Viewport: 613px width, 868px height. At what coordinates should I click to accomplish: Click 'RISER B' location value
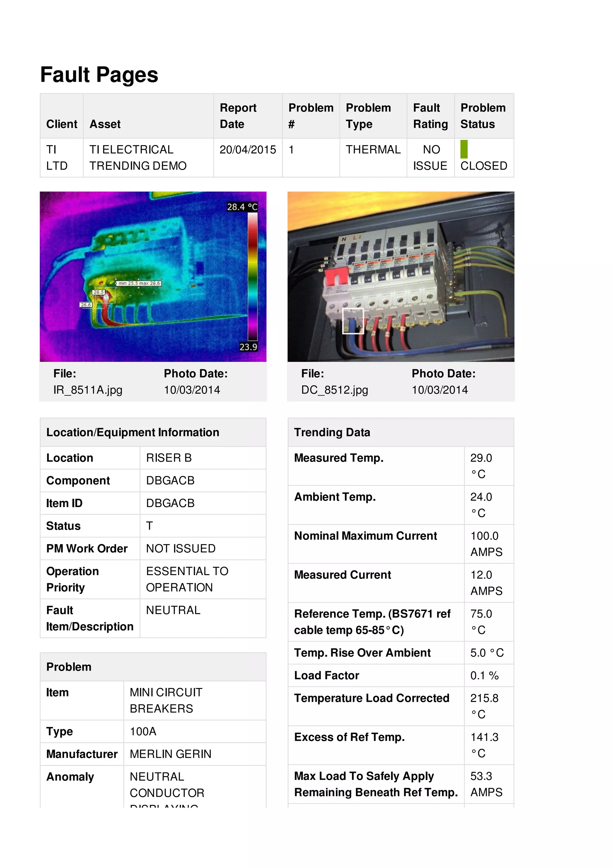(169, 458)
